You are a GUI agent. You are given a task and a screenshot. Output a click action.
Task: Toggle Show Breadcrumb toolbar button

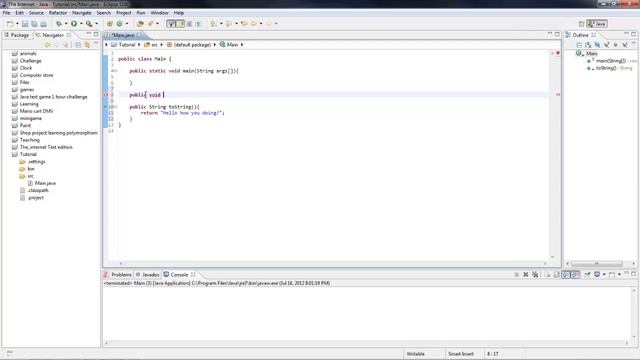[171, 24]
